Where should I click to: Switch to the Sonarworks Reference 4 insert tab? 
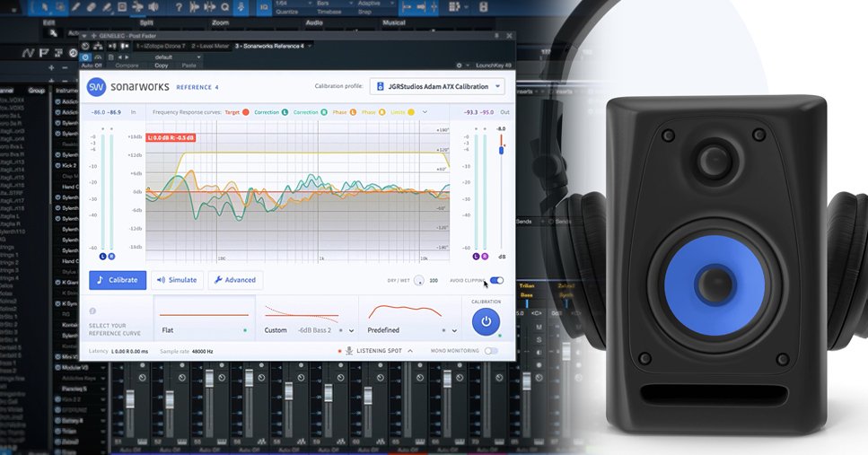coord(269,46)
